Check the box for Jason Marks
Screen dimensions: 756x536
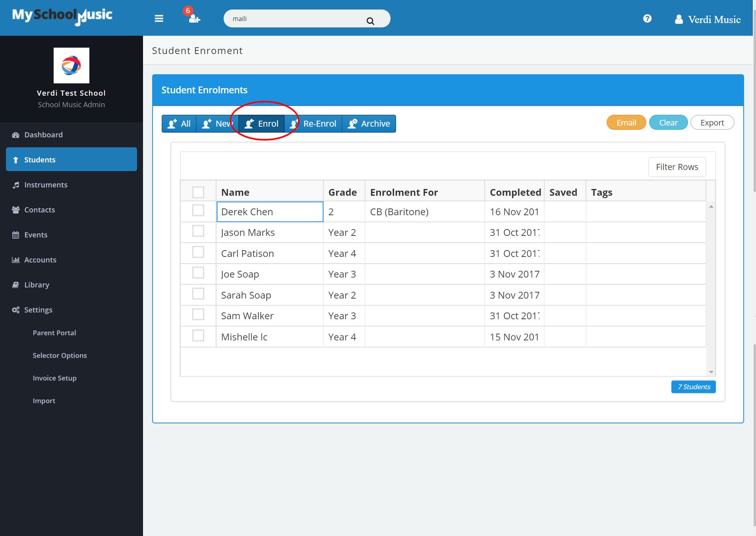click(198, 231)
